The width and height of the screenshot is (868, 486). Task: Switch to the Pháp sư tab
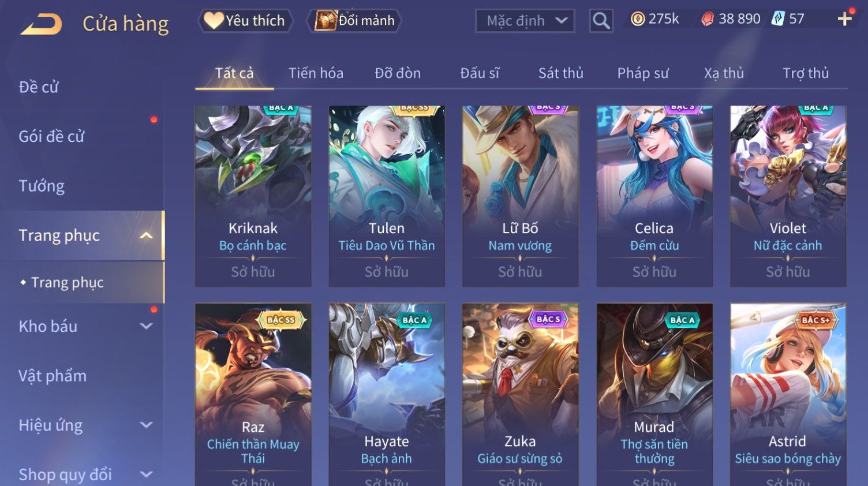coord(642,73)
